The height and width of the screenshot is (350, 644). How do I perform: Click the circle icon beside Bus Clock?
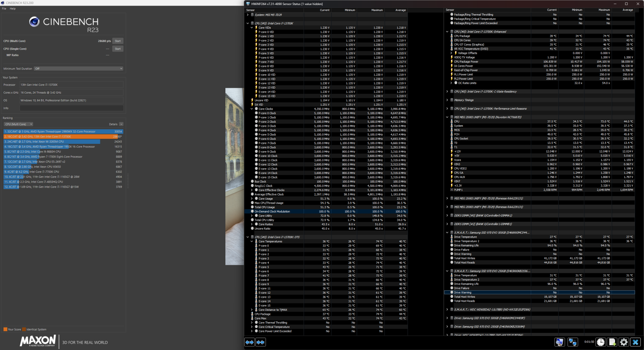tap(252, 181)
